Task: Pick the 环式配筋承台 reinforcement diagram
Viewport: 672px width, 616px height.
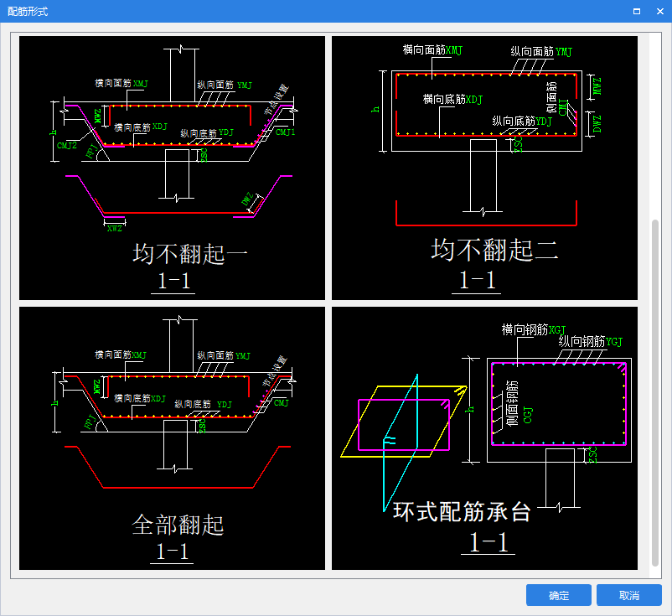Action: [x=484, y=438]
